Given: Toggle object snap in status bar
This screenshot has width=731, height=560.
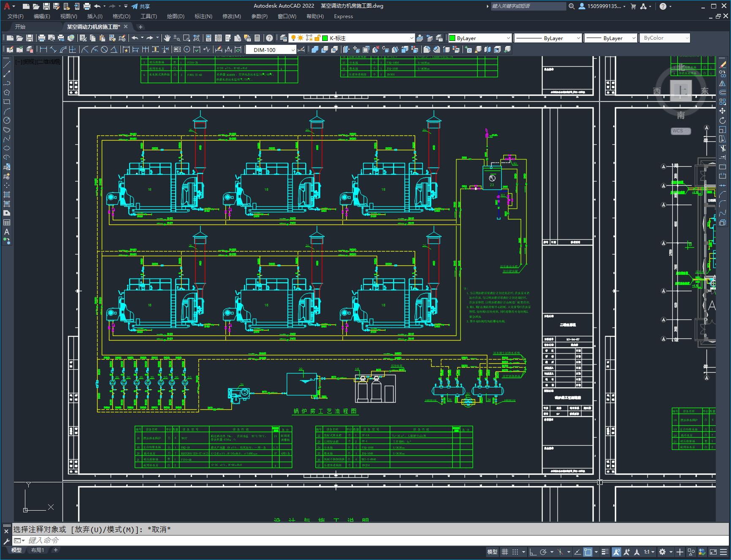Looking at the screenshot, I should click(x=587, y=552).
